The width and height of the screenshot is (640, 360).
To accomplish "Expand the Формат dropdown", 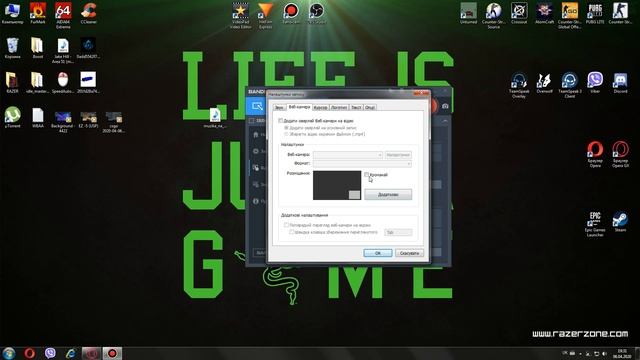I will coord(362,164).
